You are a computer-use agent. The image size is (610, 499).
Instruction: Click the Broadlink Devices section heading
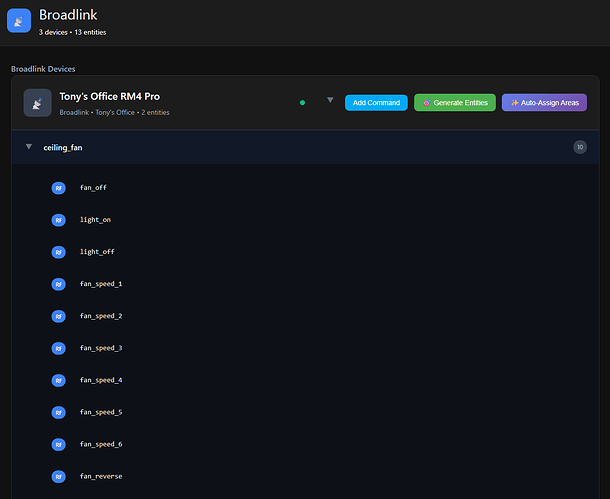pos(43,69)
